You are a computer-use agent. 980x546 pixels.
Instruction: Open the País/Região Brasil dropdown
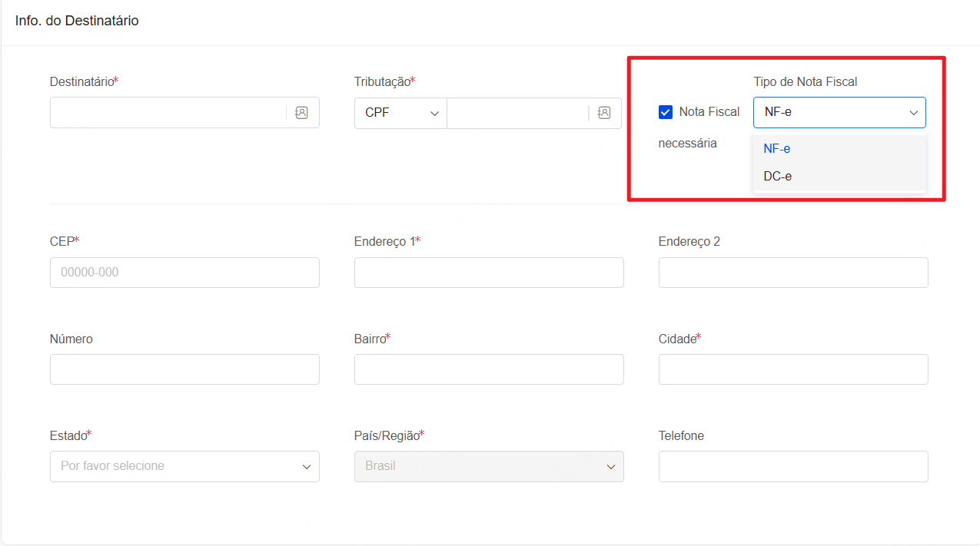(x=489, y=466)
